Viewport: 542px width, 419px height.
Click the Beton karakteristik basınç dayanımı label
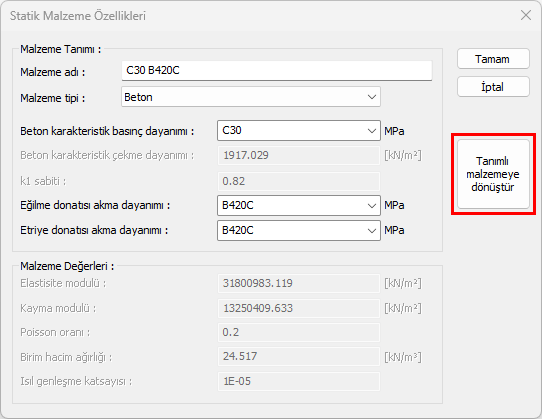[x=107, y=131]
